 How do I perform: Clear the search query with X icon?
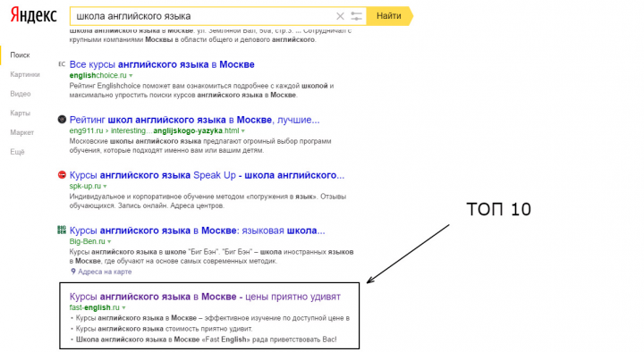tap(340, 16)
